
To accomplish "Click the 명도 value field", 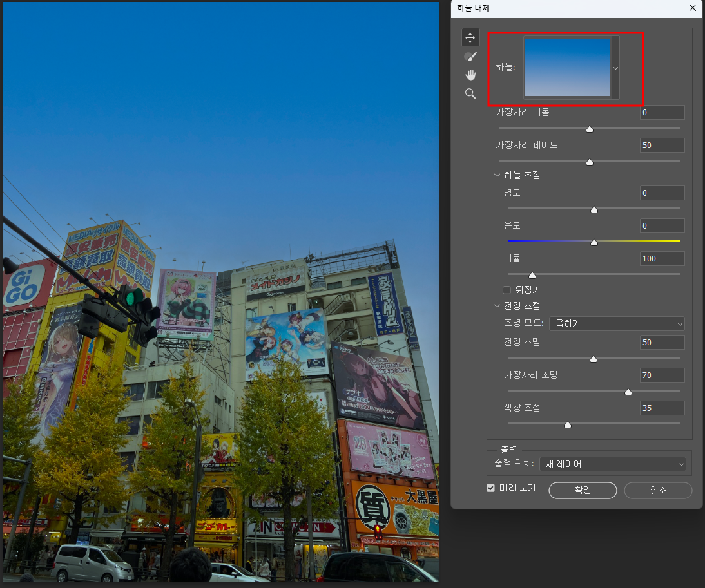I will (x=662, y=193).
